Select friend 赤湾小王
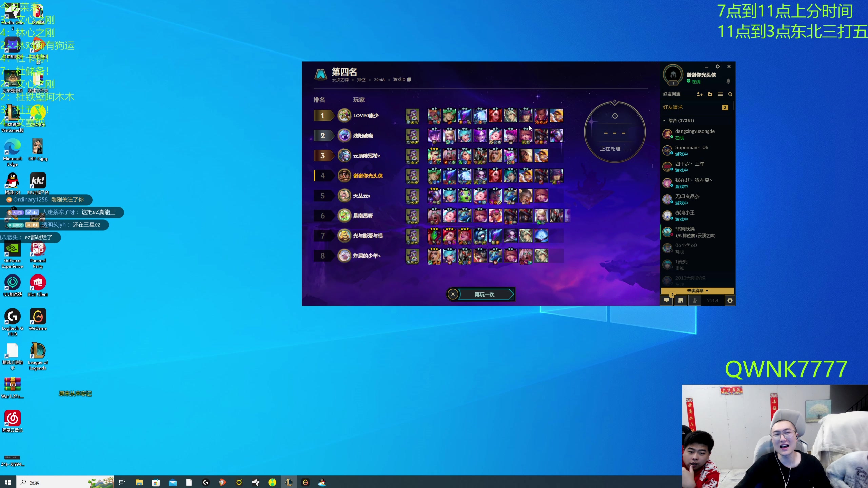This screenshot has width=868, height=488. pos(695,216)
